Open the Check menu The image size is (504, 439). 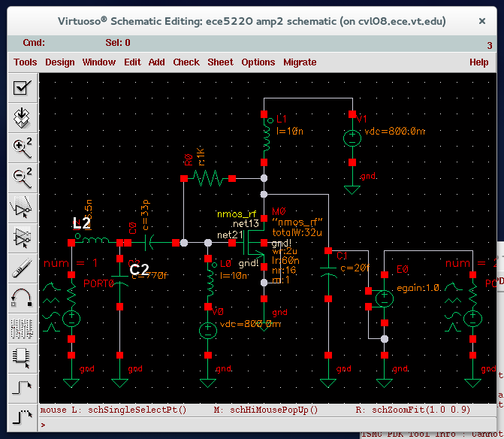186,62
